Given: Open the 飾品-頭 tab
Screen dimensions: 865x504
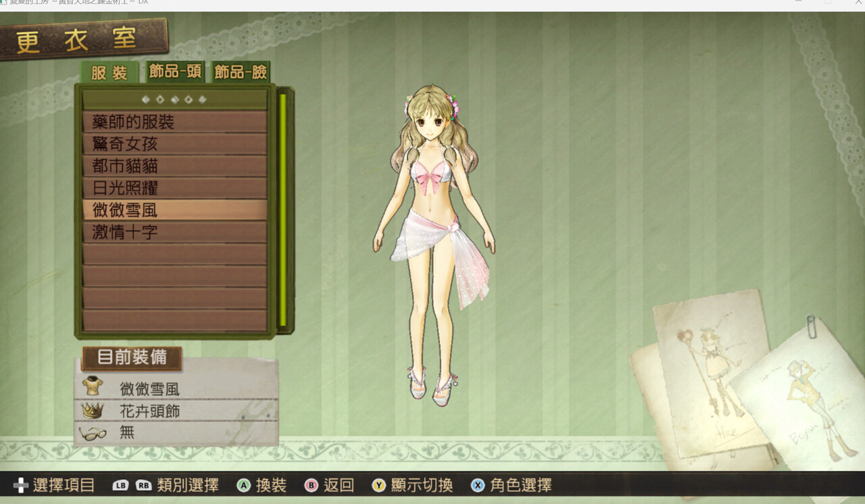Looking at the screenshot, I should [x=176, y=72].
